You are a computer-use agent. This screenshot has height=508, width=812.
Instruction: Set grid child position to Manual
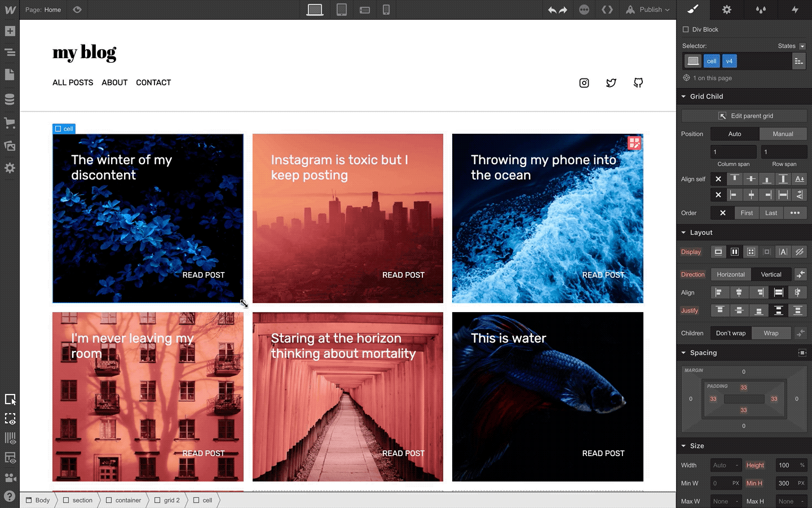point(783,134)
